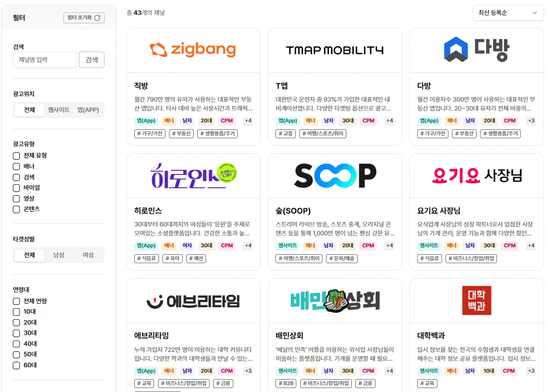Expand +4 tags on the T맵 card
Screen dimensions: 547x392
point(389,121)
